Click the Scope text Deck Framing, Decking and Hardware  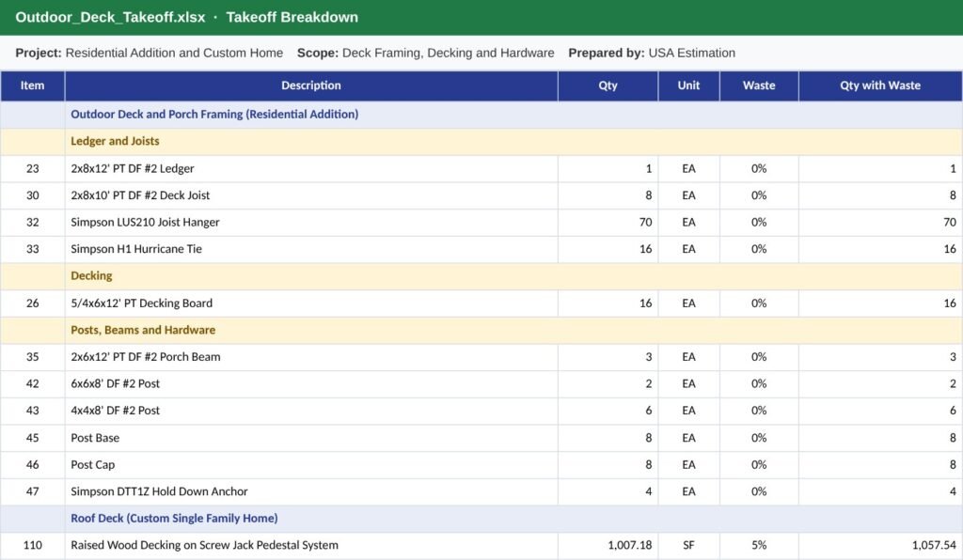(x=448, y=54)
